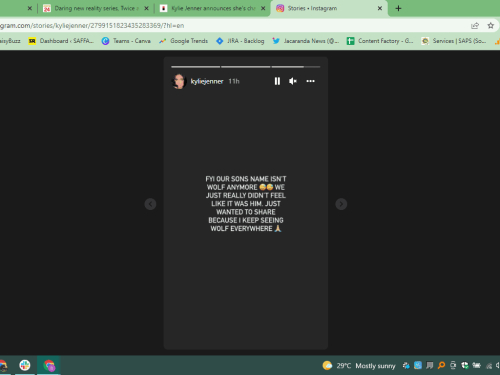
Task: Open kyliejenner profile picture
Action: [179, 81]
